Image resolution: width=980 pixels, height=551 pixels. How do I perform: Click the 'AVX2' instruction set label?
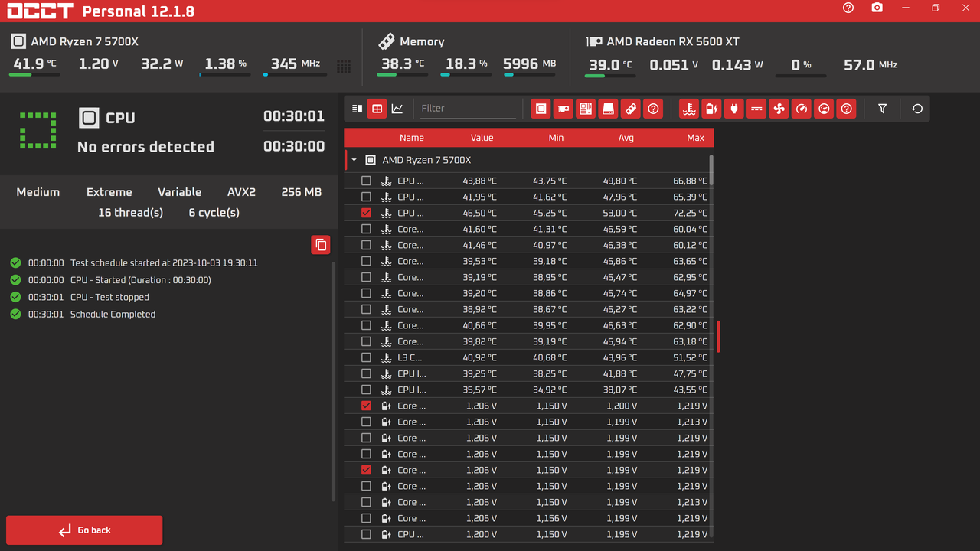(x=241, y=192)
